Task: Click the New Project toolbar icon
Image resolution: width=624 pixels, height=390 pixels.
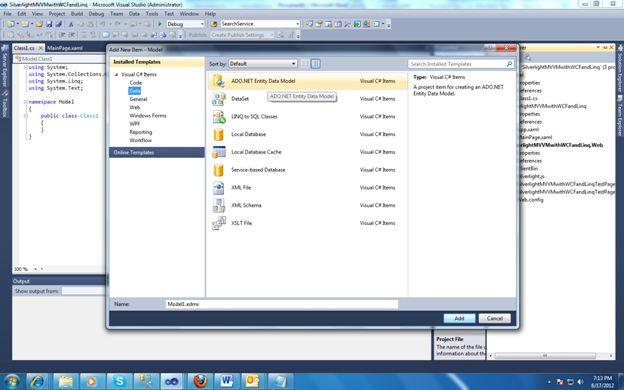Action: (x=11, y=24)
